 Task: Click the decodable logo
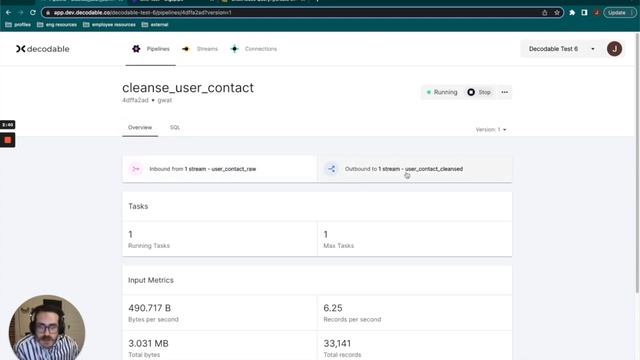[x=43, y=49]
